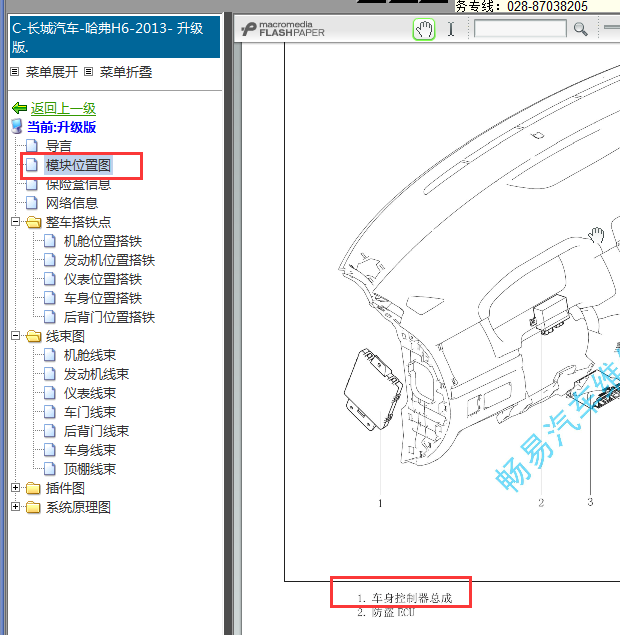The image size is (620, 635).
Task: Open the 保险盒信息 document
Action: [78, 184]
